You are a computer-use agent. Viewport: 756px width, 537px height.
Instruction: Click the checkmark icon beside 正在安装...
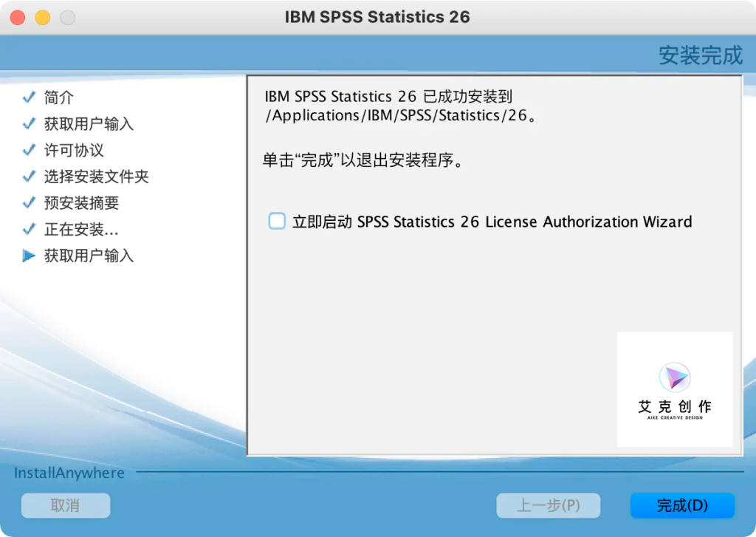click(x=29, y=229)
